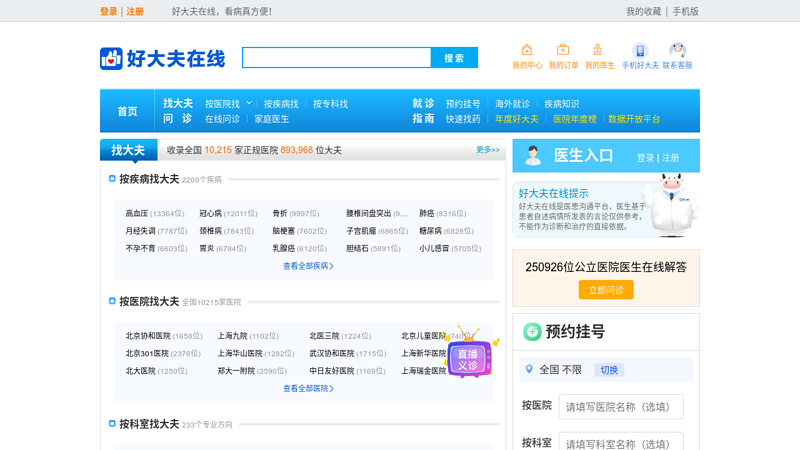Open 海外就诊 nav menu item
Image resolution: width=800 pixels, height=450 pixels.
point(512,104)
